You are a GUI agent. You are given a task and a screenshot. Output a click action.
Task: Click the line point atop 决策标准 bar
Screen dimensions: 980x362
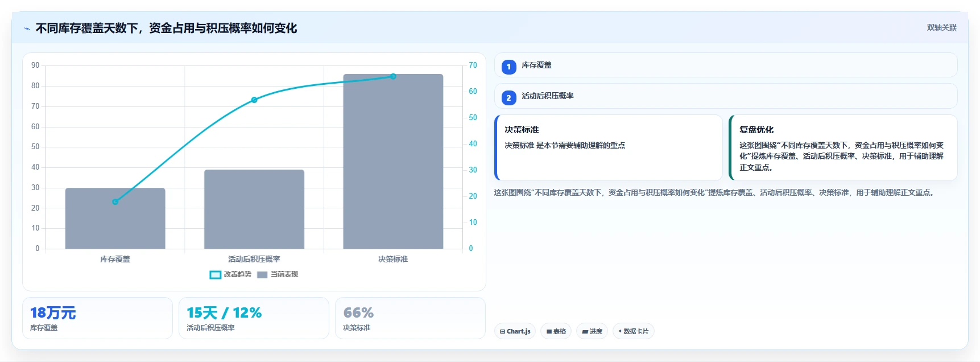click(x=393, y=76)
